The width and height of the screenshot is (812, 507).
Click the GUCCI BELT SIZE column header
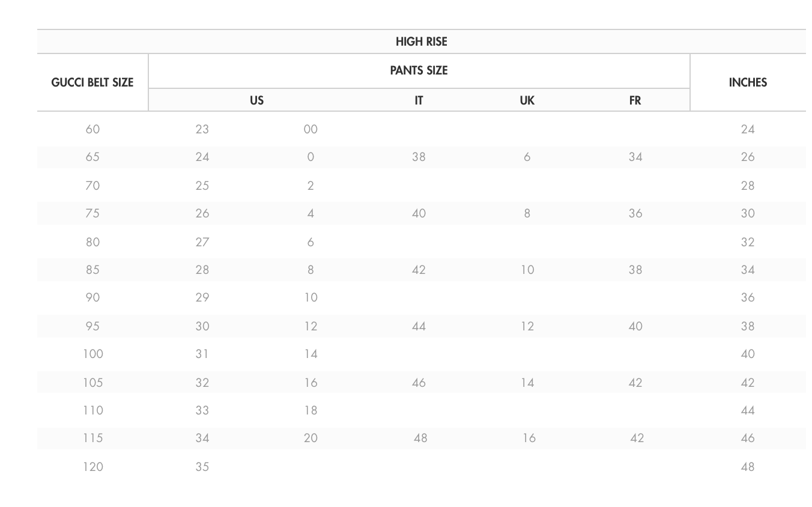tap(92, 82)
